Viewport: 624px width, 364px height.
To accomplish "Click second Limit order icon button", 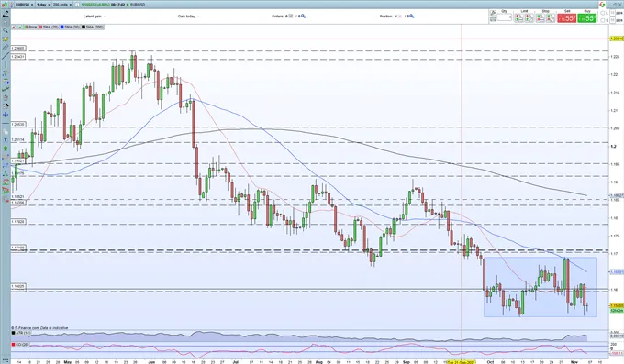I will [529, 18].
